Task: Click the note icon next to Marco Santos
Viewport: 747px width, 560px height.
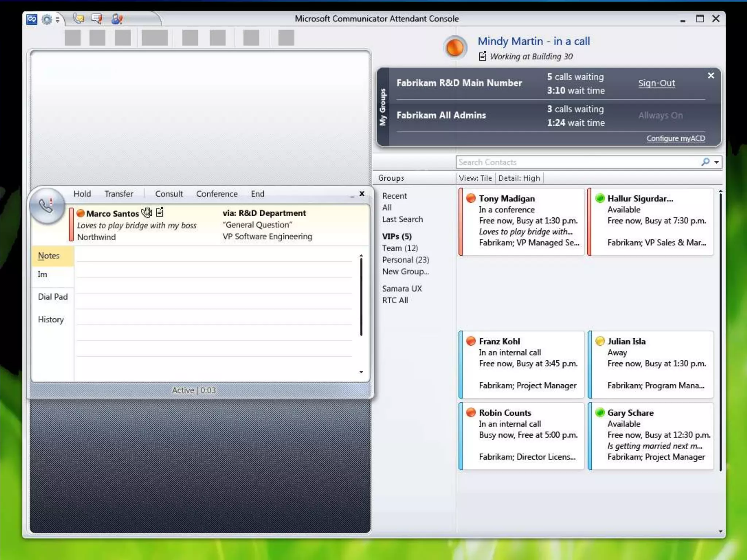Action: (160, 212)
